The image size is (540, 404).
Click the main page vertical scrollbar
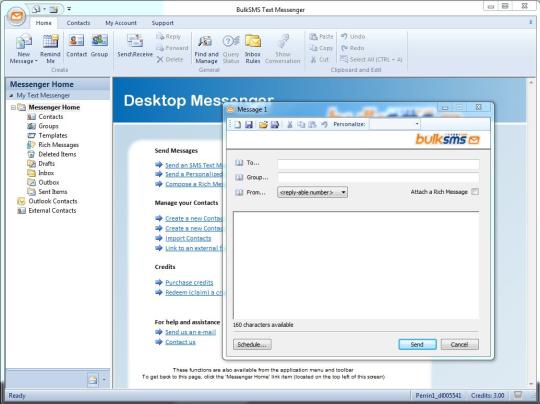pos(530,232)
